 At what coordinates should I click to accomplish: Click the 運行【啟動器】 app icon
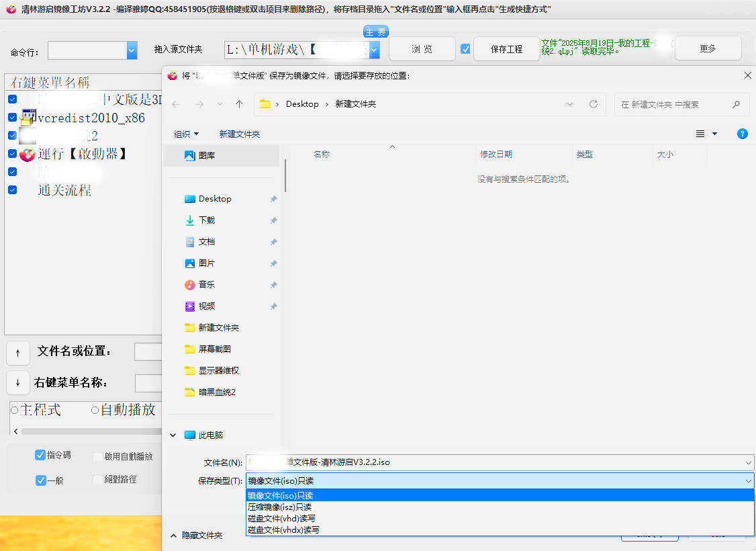[x=28, y=155]
